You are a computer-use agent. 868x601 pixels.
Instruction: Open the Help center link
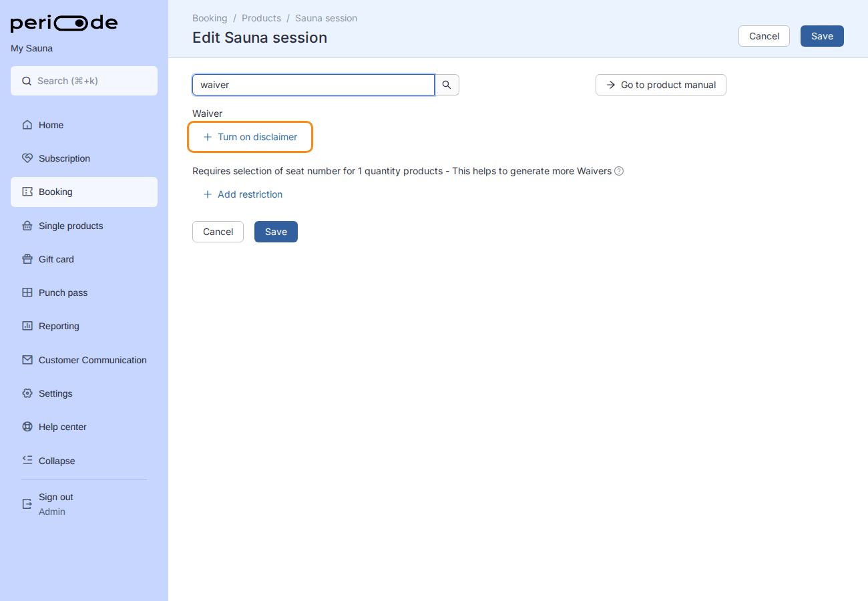84,427
